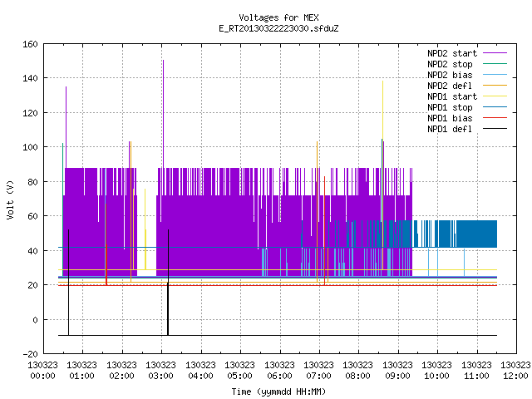532x399 pixels.
Task: Click the x-axis tick label 01:00
Action: click(81, 376)
